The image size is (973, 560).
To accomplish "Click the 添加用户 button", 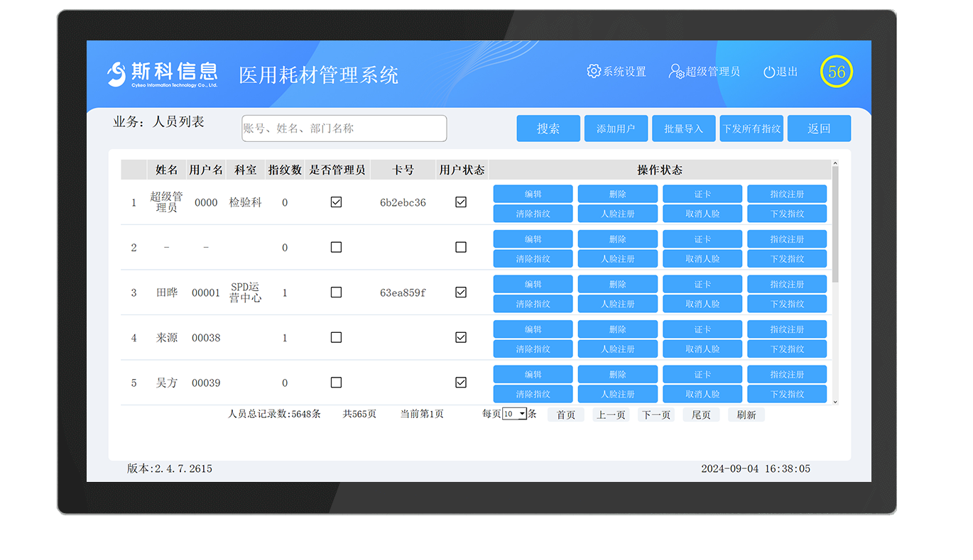I will [x=616, y=128].
